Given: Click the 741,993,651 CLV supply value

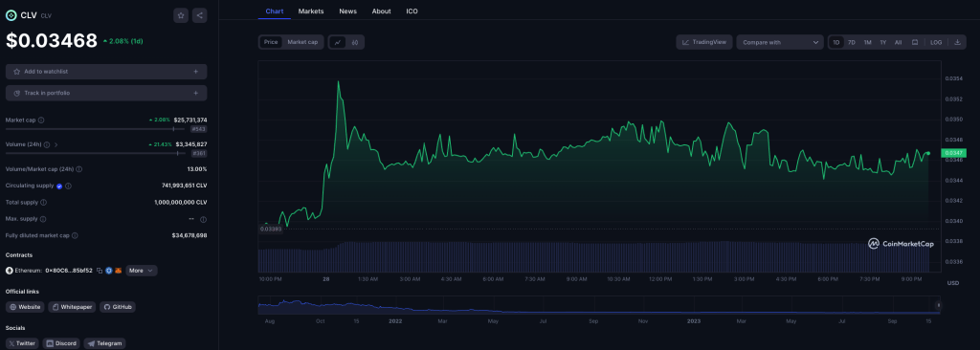Looking at the screenshot, I should tap(185, 186).
